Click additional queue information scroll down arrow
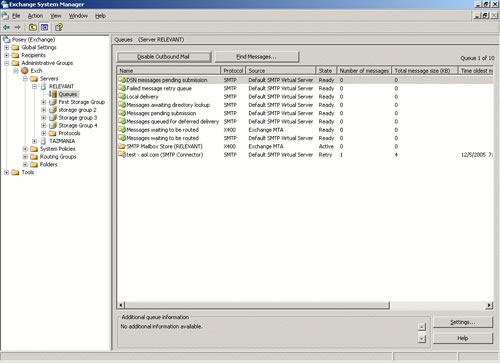 pos(422,339)
